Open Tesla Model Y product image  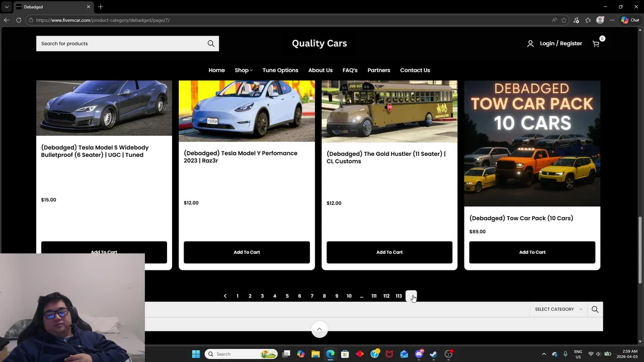[x=247, y=111]
